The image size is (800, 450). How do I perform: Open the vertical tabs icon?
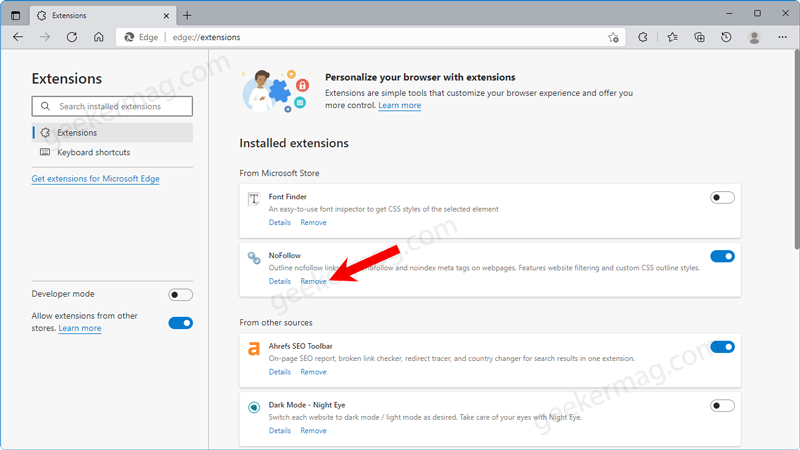pos(15,15)
